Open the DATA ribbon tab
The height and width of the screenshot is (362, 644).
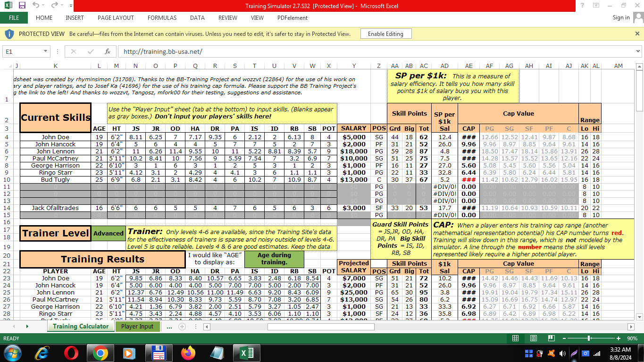197,18
